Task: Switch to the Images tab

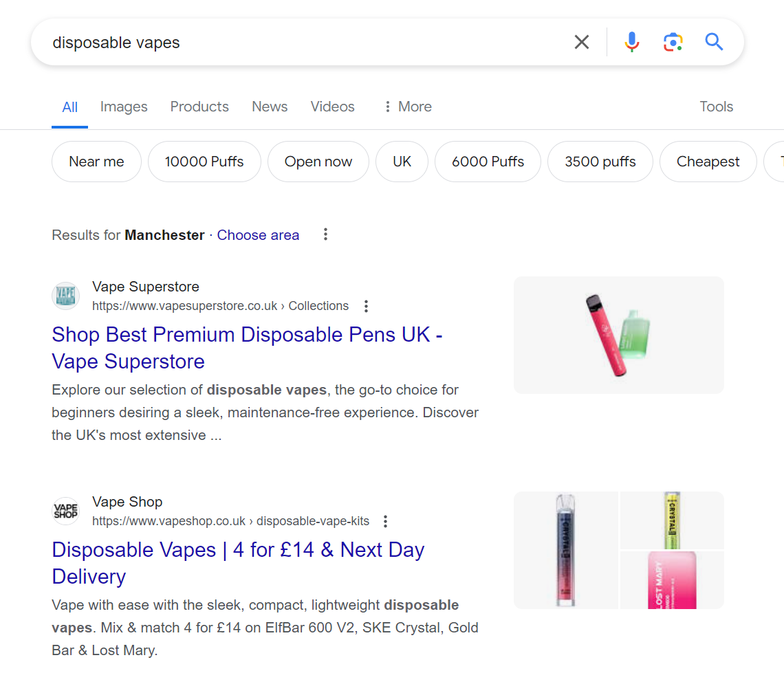Action: (x=124, y=107)
